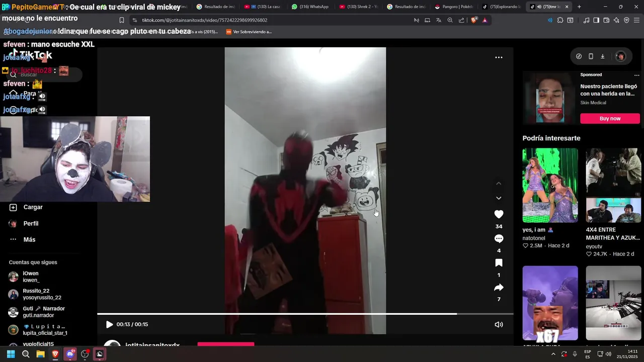644x362 pixels.
Task: Open OBS Studio from the taskbar
Action: (85, 354)
